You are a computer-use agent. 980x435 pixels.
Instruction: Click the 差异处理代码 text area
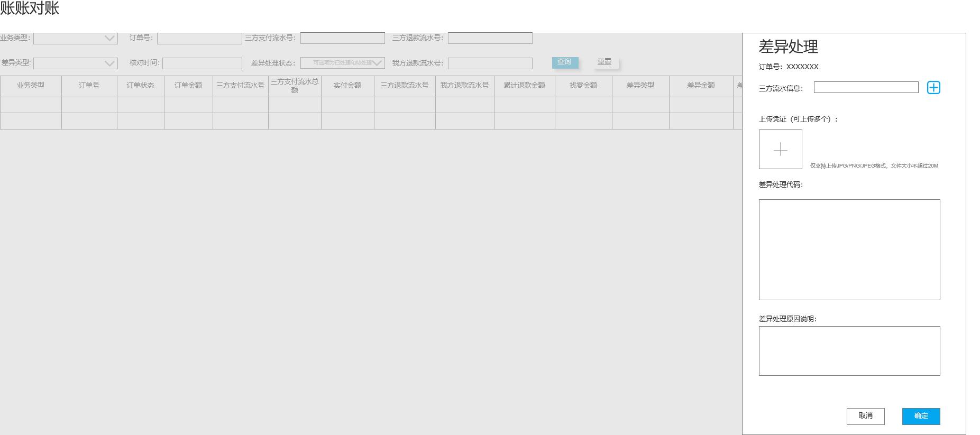849,249
